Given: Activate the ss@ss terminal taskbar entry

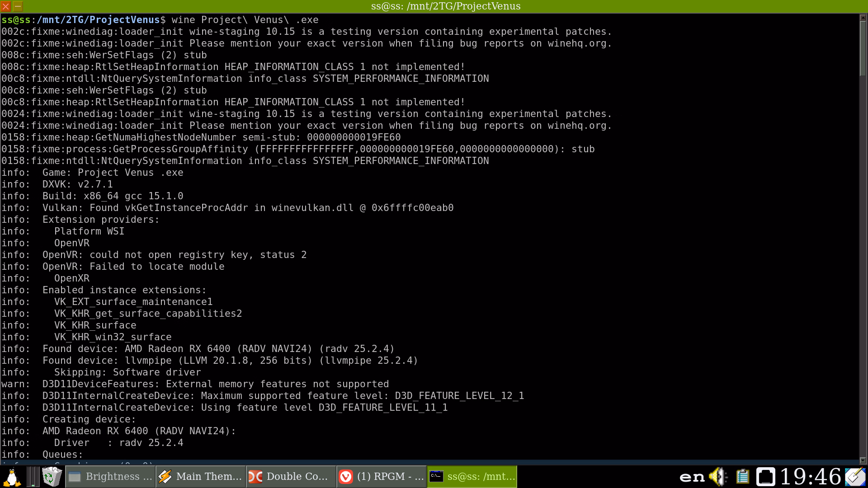Looking at the screenshot, I should pyautogui.click(x=472, y=477).
